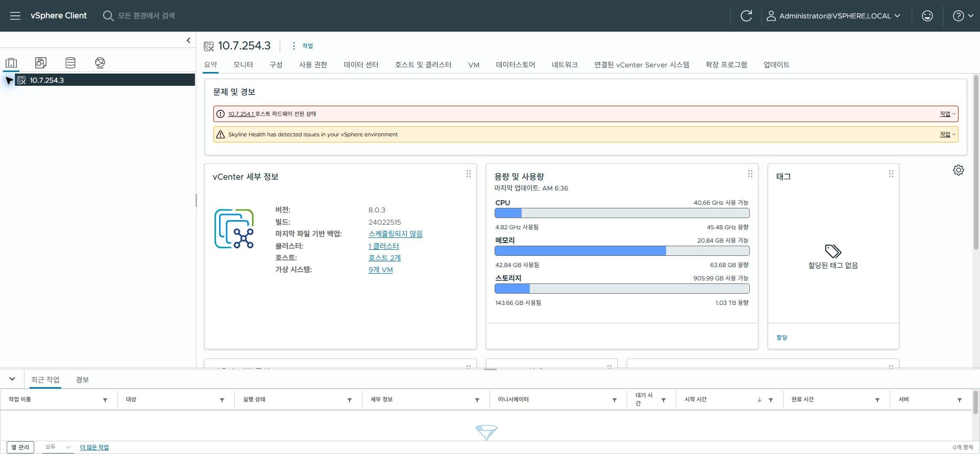980x454 pixels.
Task: Switch to the 요약 tab
Action: coord(211,65)
